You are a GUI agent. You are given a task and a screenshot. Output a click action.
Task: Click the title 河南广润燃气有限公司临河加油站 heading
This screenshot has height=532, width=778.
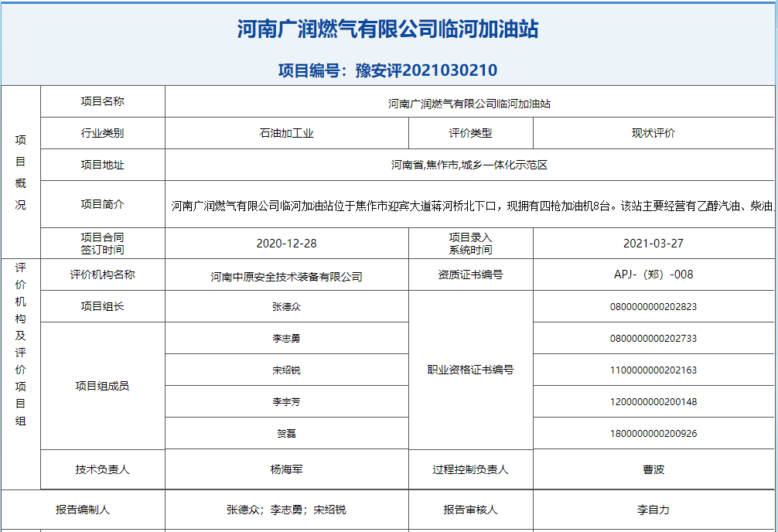(387, 29)
